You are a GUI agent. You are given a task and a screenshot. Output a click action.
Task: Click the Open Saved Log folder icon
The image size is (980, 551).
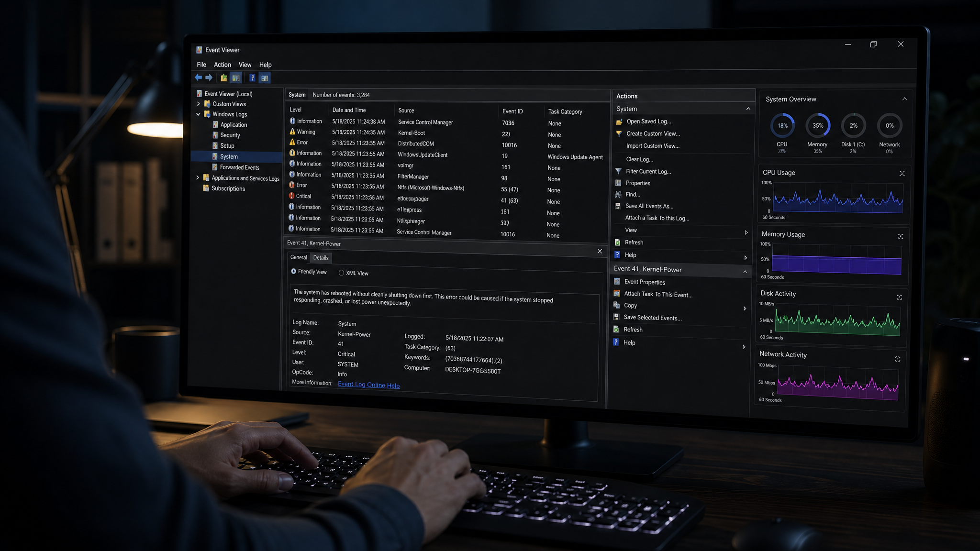click(619, 121)
